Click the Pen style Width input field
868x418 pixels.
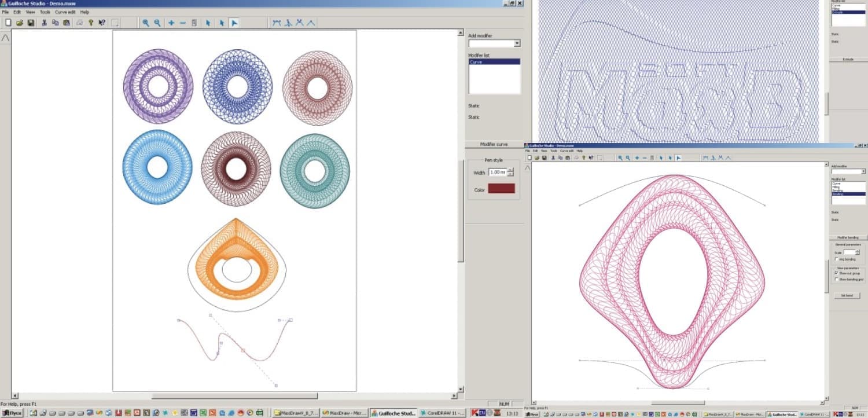[498, 172]
